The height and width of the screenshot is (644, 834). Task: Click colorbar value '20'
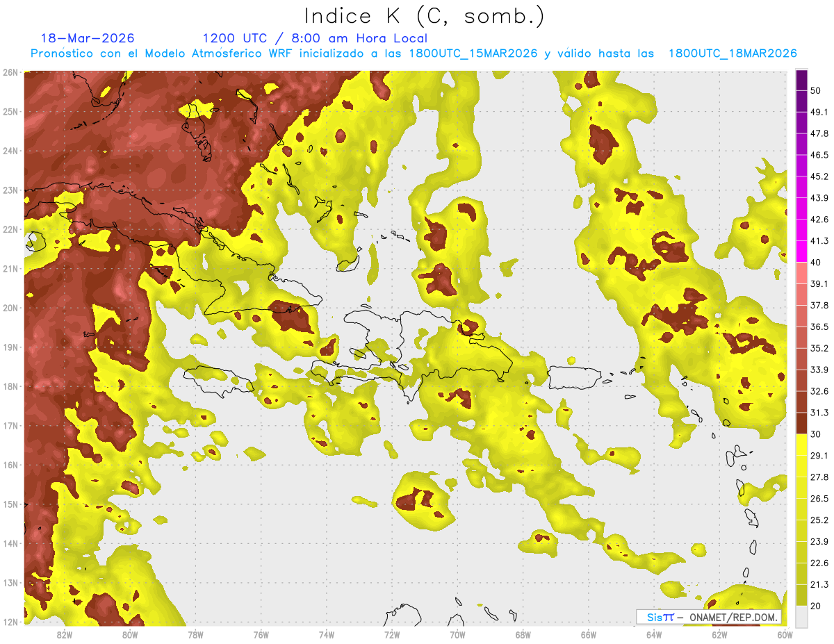(x=817, y=606)
